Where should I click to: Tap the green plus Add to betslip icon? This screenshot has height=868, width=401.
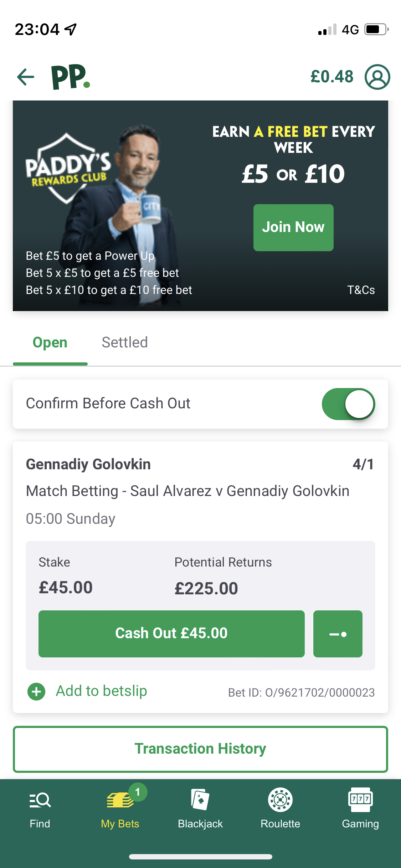(x=36, y=692)
